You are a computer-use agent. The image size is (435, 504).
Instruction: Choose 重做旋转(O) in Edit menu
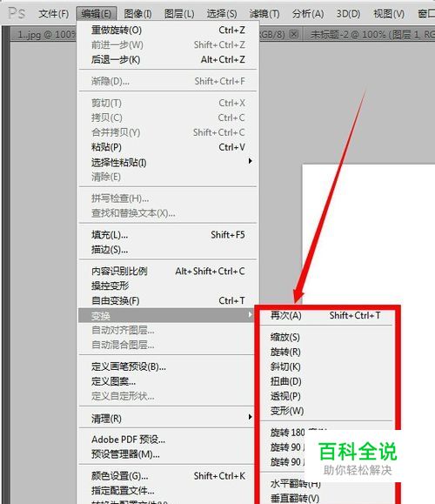[168, 30]
